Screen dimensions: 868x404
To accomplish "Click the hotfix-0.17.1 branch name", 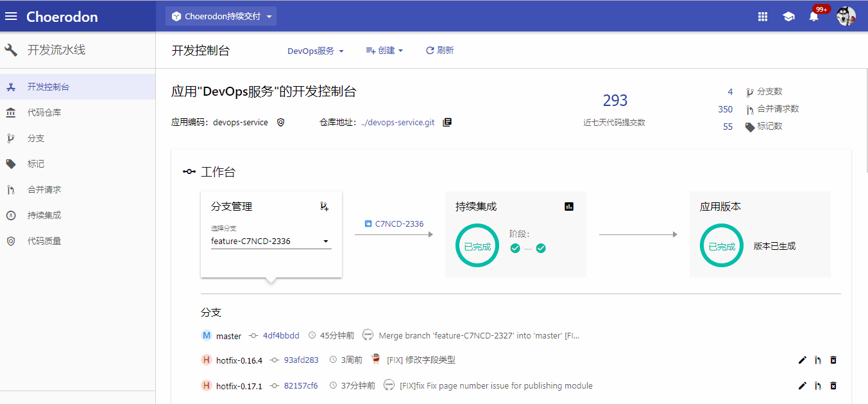I will [x=239, y=385].
